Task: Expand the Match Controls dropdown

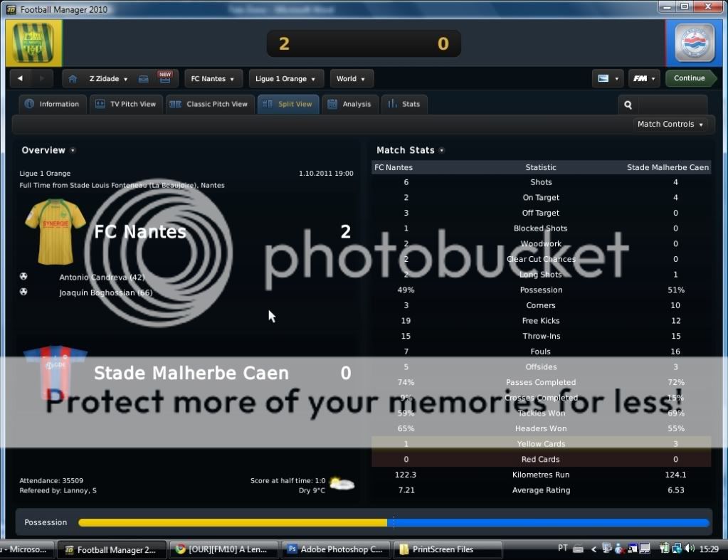Action: (x=670, y=125)
